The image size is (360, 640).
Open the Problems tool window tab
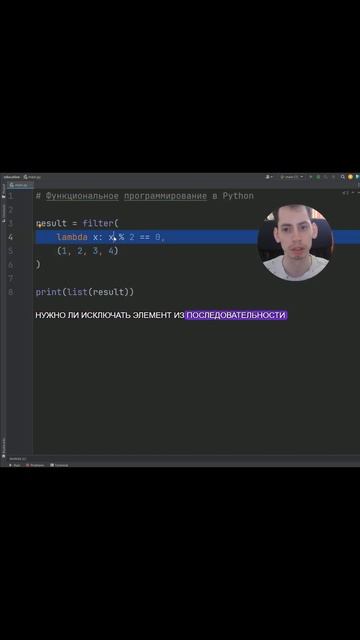point(36,465)
